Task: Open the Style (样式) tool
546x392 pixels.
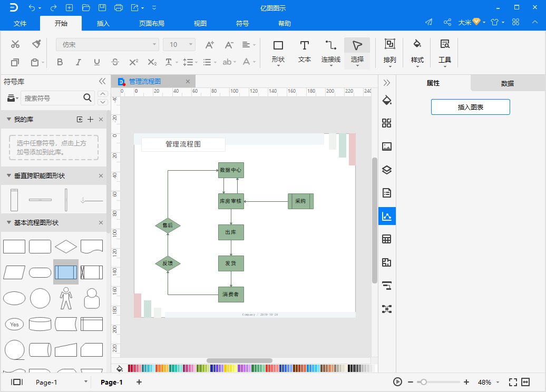Action: tap(417, 52)
